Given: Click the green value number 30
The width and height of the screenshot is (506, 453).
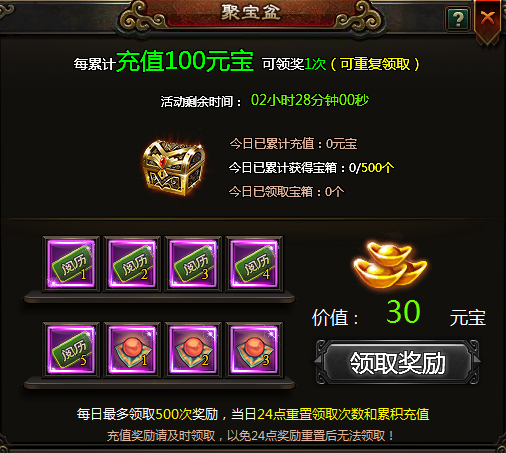Looking at the screenshot, I should coord(404,312).
